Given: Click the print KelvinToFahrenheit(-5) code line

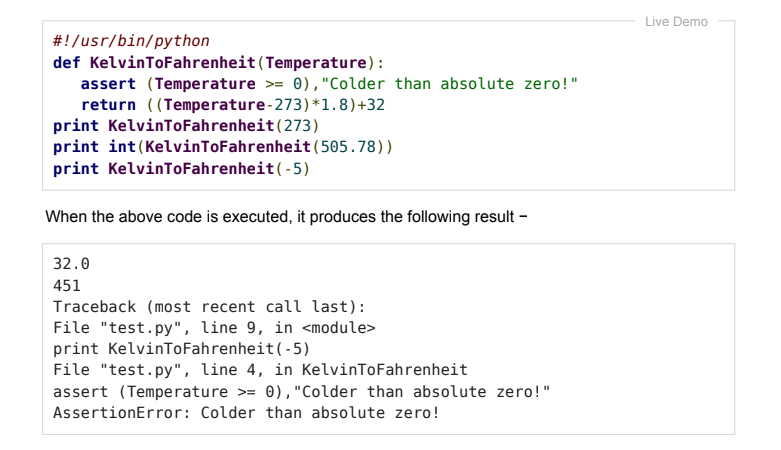Looking at the screenshot, I should point(182,169).
